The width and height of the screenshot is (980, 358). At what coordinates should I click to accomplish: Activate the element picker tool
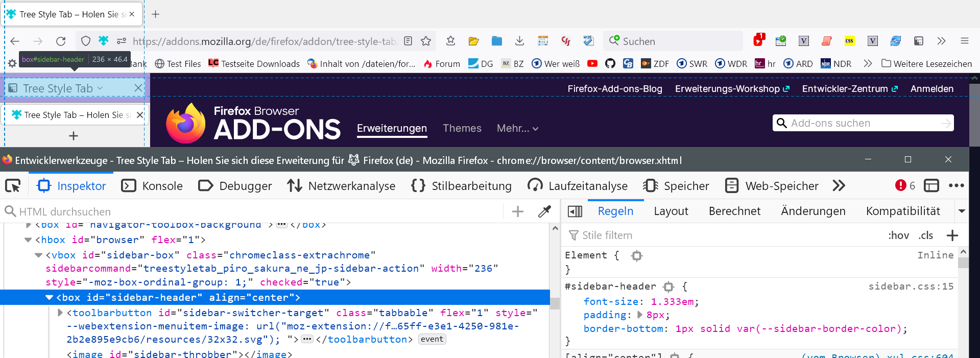pos(13,186)
